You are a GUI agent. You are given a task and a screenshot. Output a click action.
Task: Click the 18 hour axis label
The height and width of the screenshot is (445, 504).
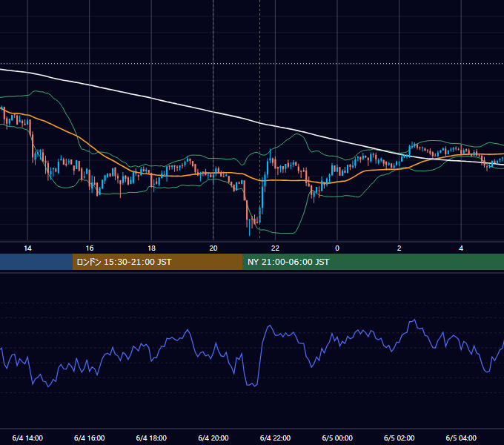coord(151,248)
